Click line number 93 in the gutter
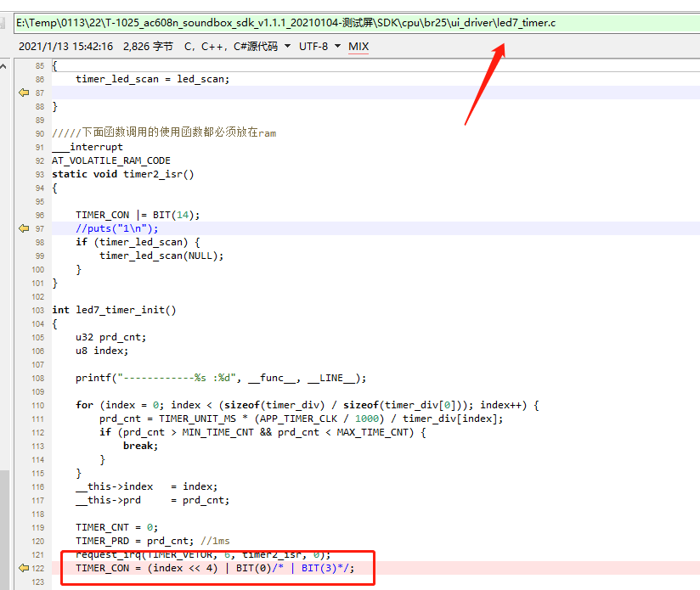700x590 pixels. point(40,174)
